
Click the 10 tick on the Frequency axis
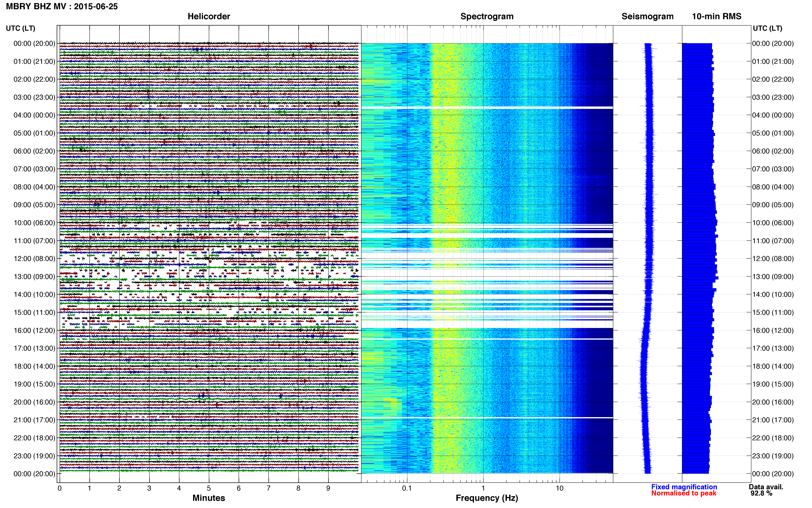[x=559, y=488]
